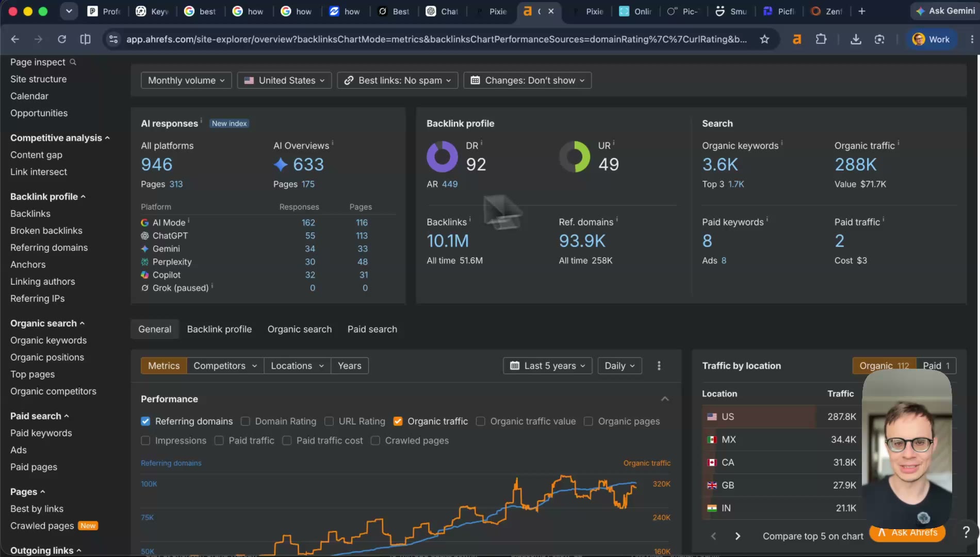Enable the Domain Rating checkbox
Viewport: 980px width, 557px height.
click(246, 421)
